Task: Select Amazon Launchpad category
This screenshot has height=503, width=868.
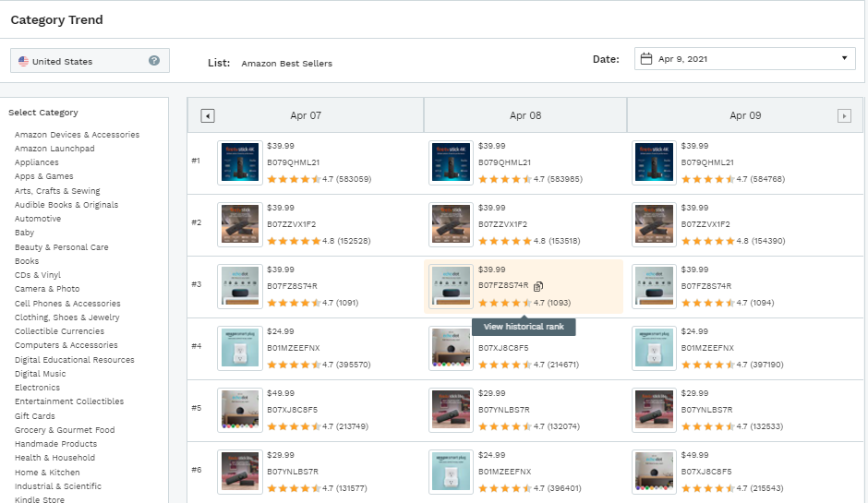Action: point(54,149)
